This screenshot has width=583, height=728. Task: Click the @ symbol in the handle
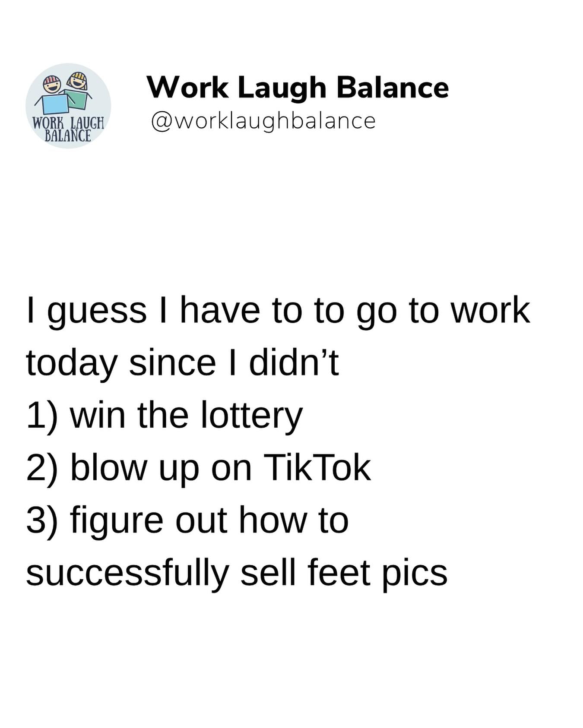click(x=162, y=121)
